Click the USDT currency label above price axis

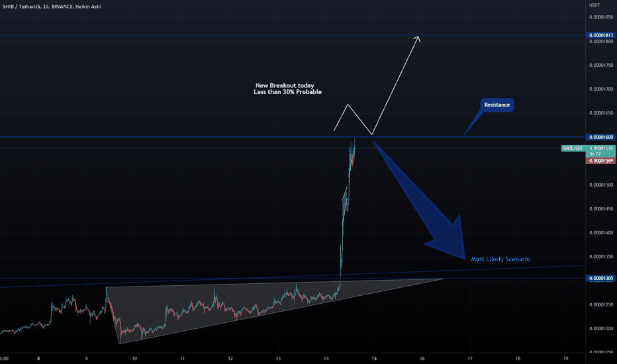[594, 5]
